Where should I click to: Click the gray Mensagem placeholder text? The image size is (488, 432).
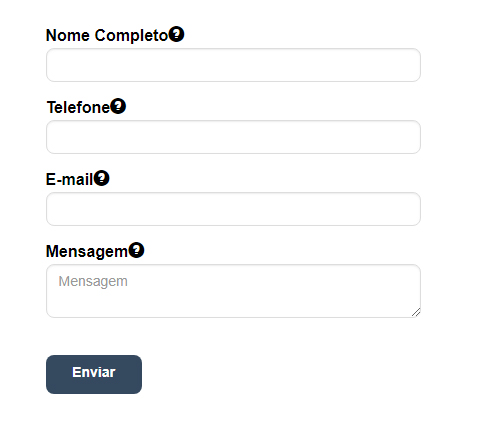click(x=93, y=281)
